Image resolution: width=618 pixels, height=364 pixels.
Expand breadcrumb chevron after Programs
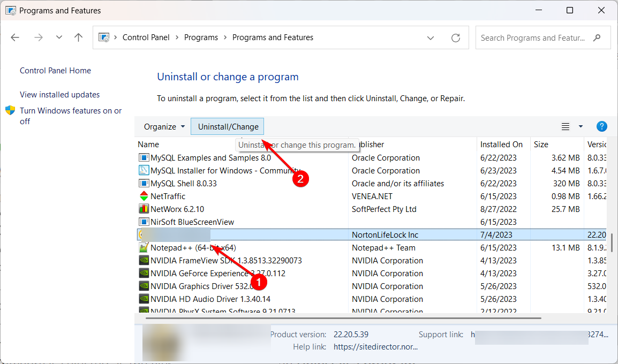click(x=225, y=37)
